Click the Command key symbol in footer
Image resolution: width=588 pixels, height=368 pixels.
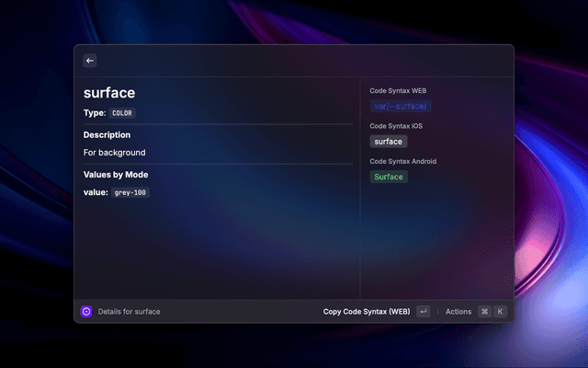tap(484, 312)
